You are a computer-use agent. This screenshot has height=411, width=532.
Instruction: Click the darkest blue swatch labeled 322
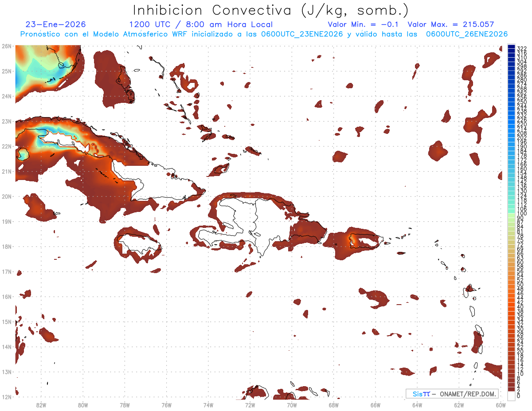[x=511, y=47]
